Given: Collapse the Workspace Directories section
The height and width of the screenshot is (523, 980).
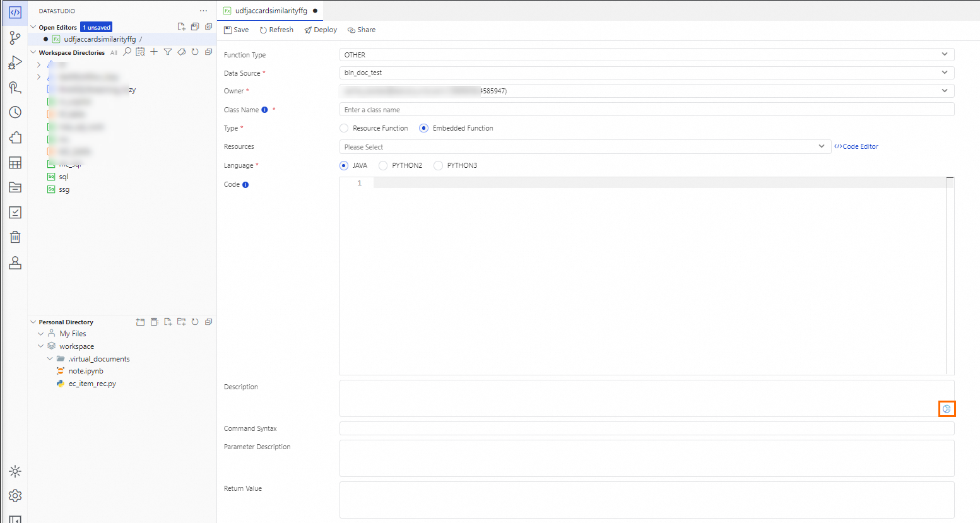Looking at the screenshot, I should pyautogui.click(x=33, y=52).
